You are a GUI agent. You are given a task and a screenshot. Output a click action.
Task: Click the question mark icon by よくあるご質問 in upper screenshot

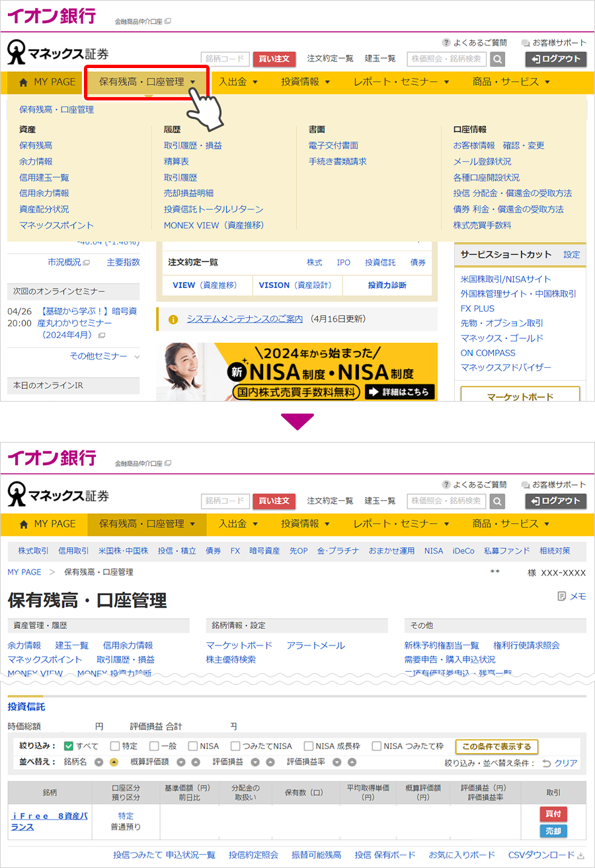coord(446,42)
